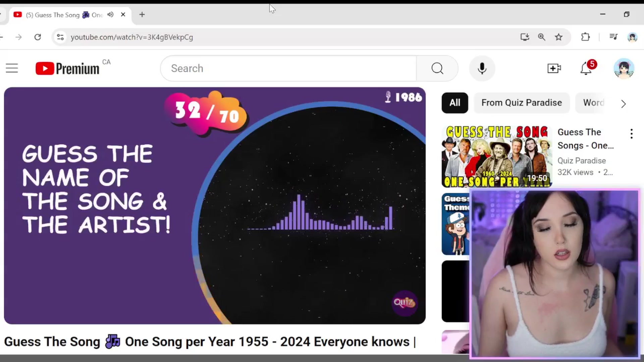Minimize the browser window
Screen dimensions: 644x362
click(x=603, y=14)
